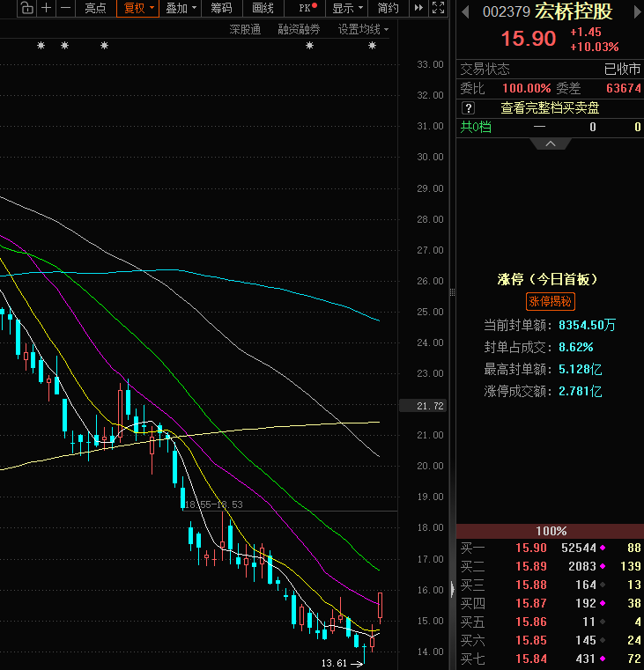Click the 买三 price 15.88
The width and height of the screenshot is (644, 670).
531,585
